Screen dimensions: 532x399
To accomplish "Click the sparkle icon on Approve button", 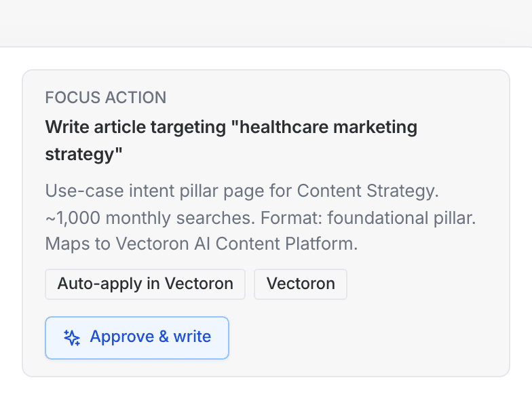I will 72,338.
